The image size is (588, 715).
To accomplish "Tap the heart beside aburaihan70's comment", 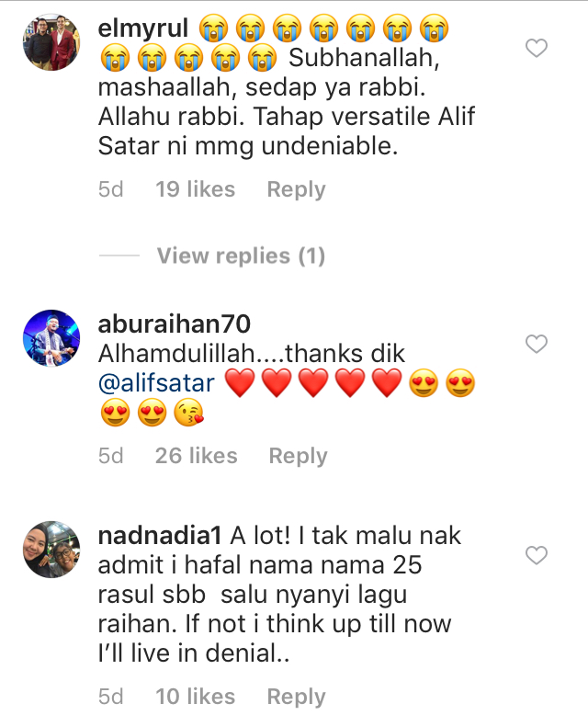I will 537,344.
